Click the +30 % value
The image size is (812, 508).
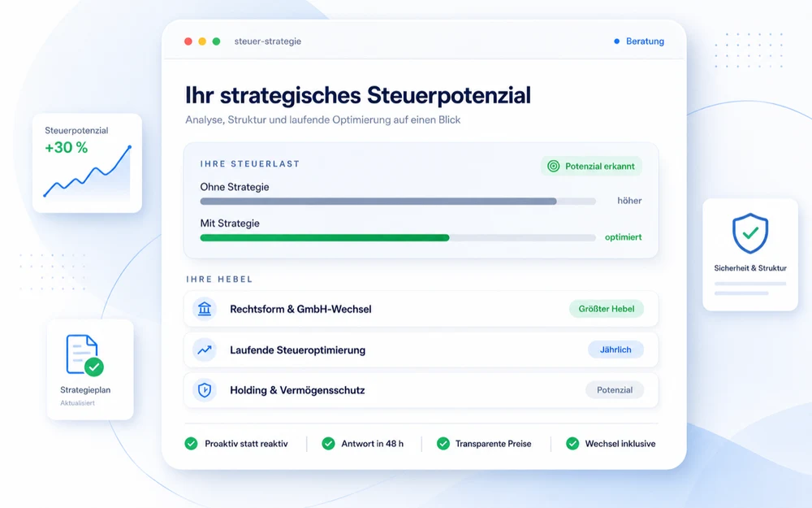pyautogui.click(x=67, y=148)
